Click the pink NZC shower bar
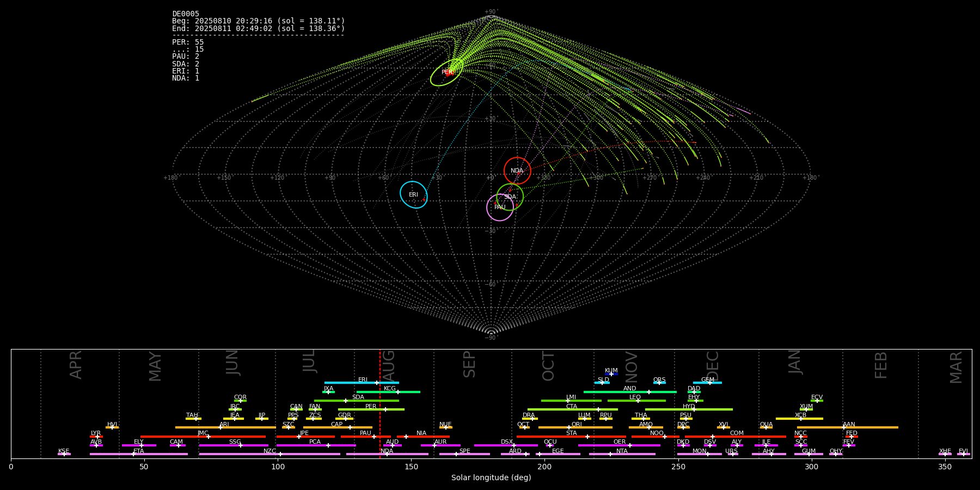This screenshot has height=490, width=980. [x=269, y=454]
